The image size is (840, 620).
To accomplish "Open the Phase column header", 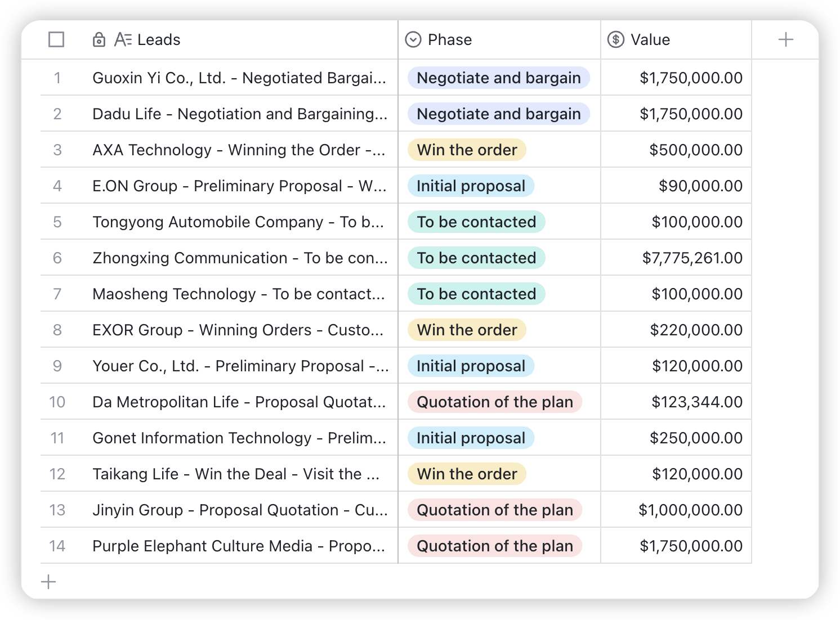I will [450, 39].
